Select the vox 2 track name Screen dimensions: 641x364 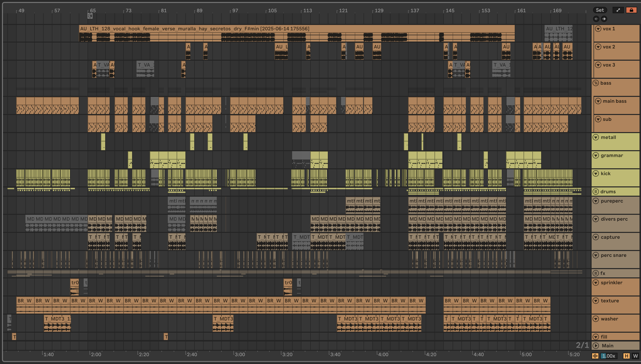tap(609, 47)
